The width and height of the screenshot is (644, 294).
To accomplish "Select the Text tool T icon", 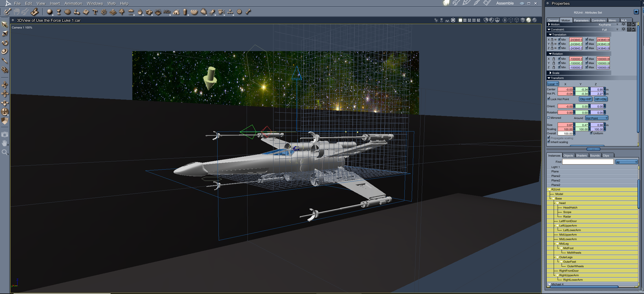I will pyautogui.click(x=95, y=12).
